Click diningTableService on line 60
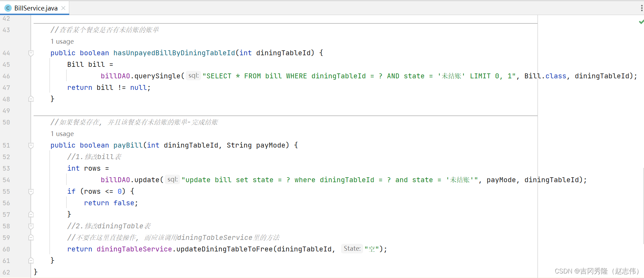The width and height of the screenshot is (644, 278). point(134,249)
